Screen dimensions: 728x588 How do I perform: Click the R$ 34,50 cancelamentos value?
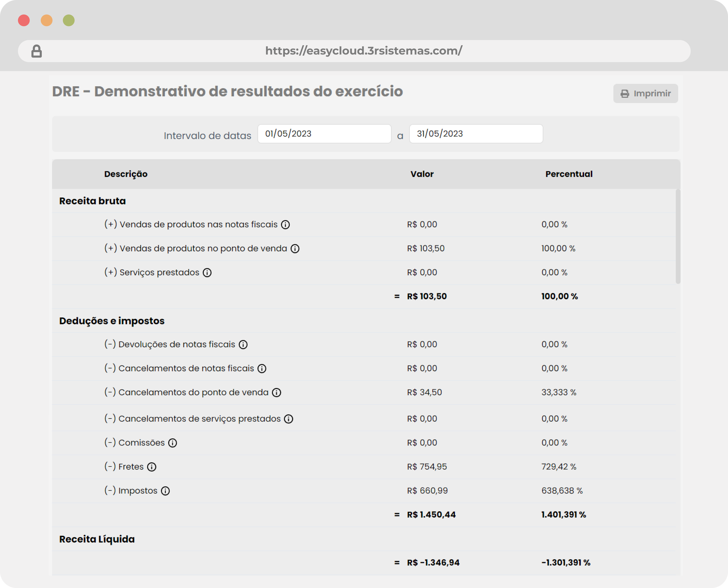tap(424, 392)
